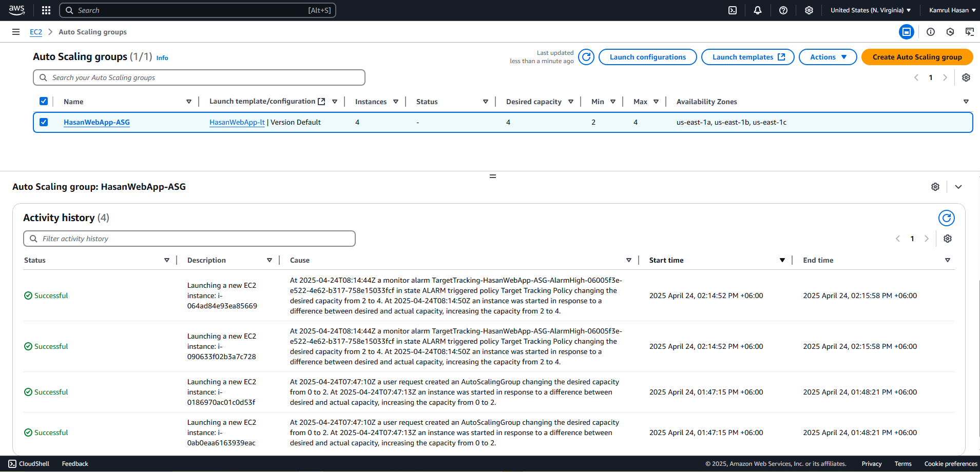Viewport: 980px width, 472px height.
Task: Sort Activity history by Start time
Action: point(782,260)
